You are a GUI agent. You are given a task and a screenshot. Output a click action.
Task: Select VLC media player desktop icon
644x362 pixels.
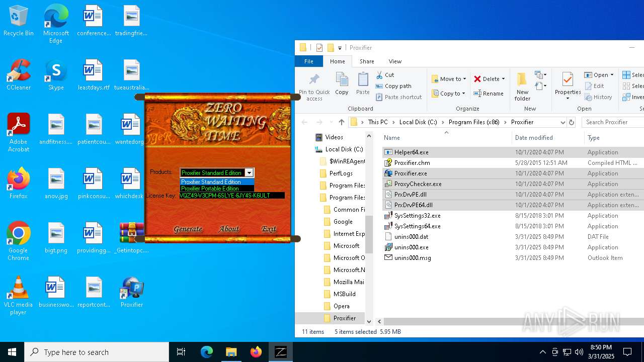click(19, 296)
